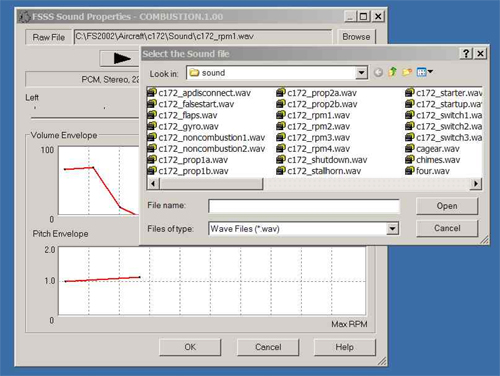
Task: Click icon of c172_starter.wav
Action: [410, 92]
